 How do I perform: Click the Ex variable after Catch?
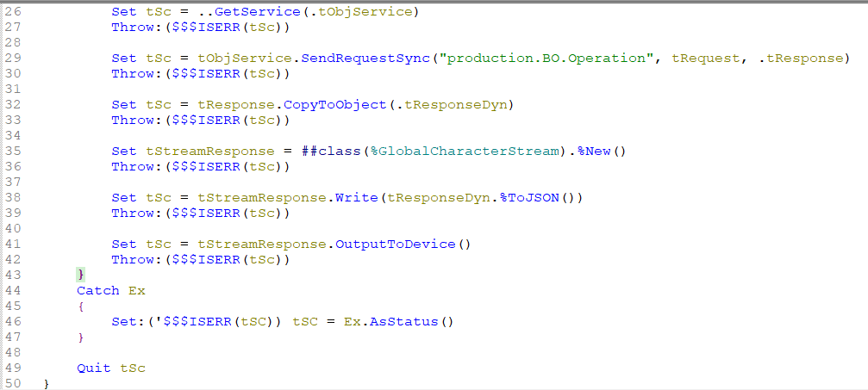pos(137,290)
